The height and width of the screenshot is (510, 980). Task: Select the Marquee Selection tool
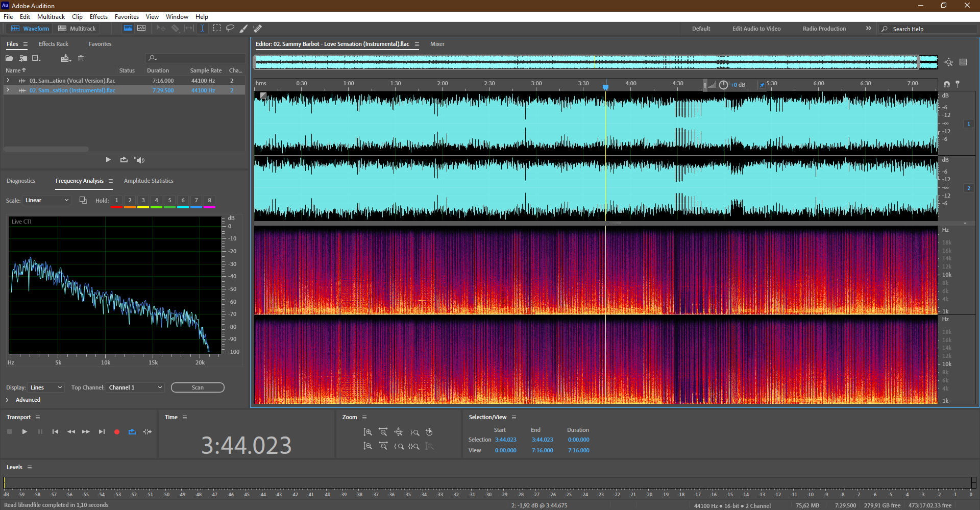pyautogui.click(x=217, y=28)
